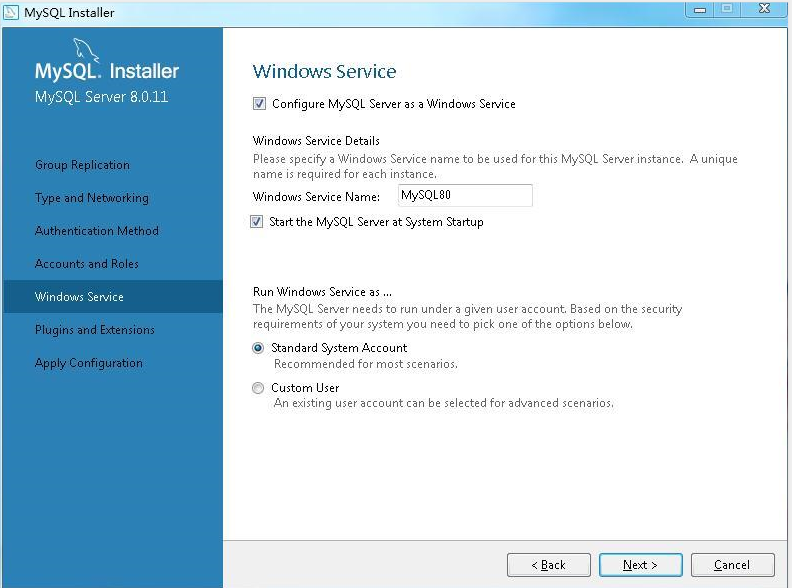Click 'Recommended for most scenarios.' text
Image resolution: width=792 pixels, height=588 pixels.
click(x=366, y=364)
